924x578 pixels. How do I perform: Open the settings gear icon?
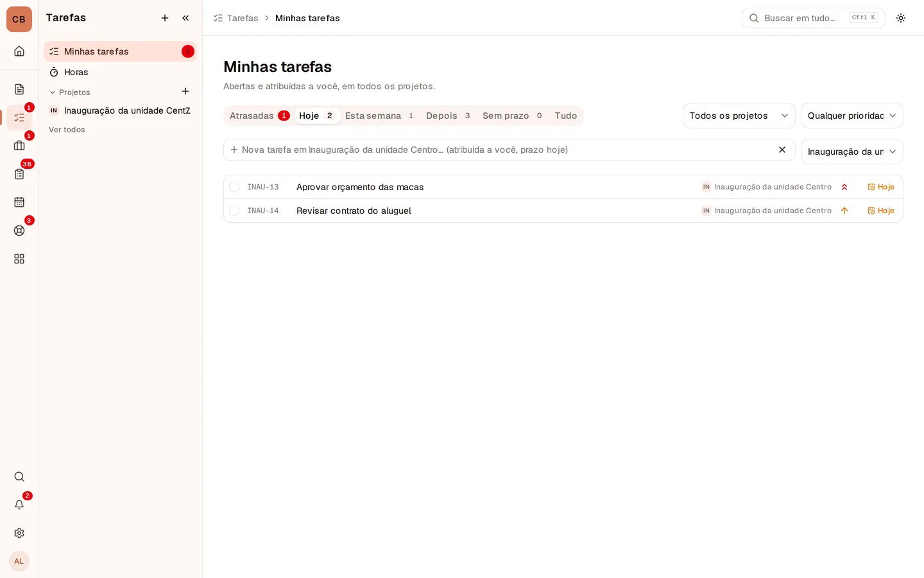[19, 533]
